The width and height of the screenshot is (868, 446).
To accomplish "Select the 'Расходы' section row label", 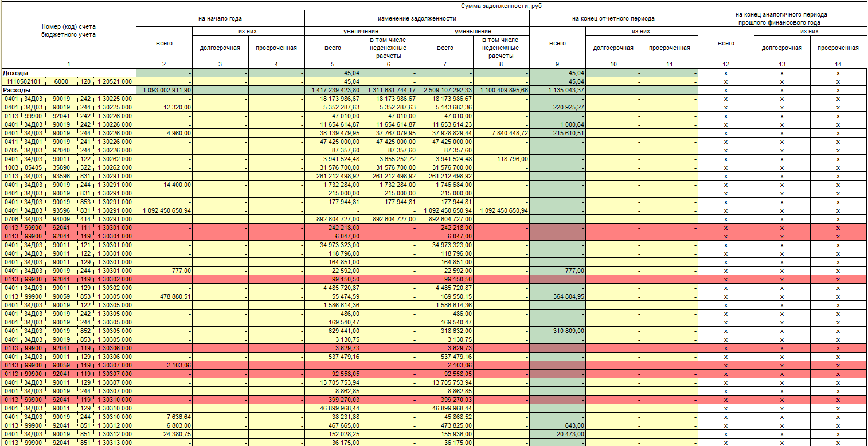I will point(69,90).
